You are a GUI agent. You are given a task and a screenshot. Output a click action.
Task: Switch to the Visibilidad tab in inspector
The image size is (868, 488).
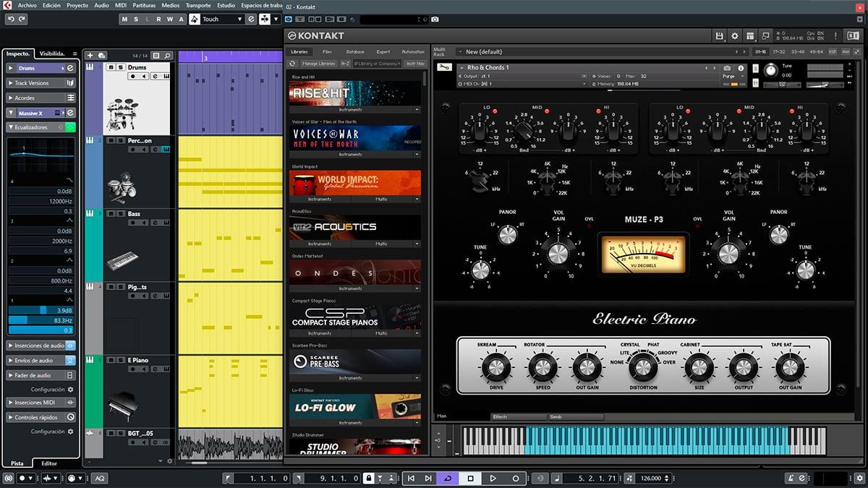[52, 53]
